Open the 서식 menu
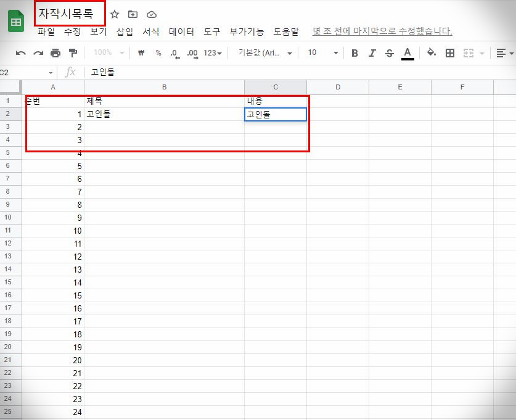516x420 pixels. [150, 31]
